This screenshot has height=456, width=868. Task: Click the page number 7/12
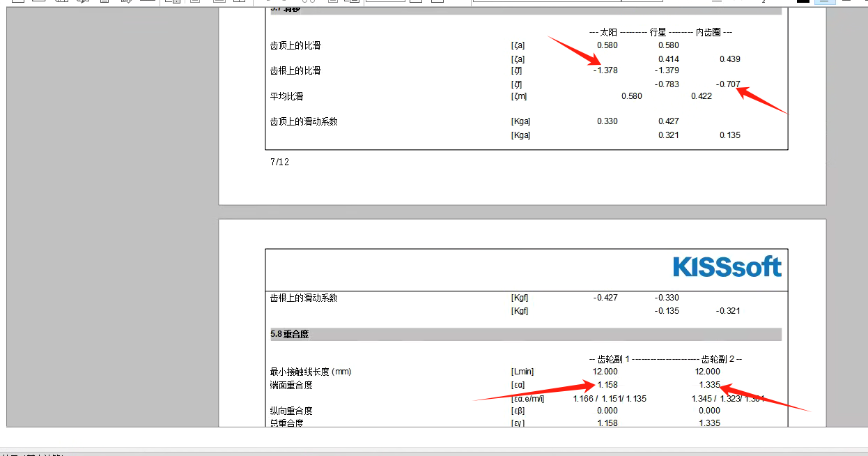click(279, 162)
